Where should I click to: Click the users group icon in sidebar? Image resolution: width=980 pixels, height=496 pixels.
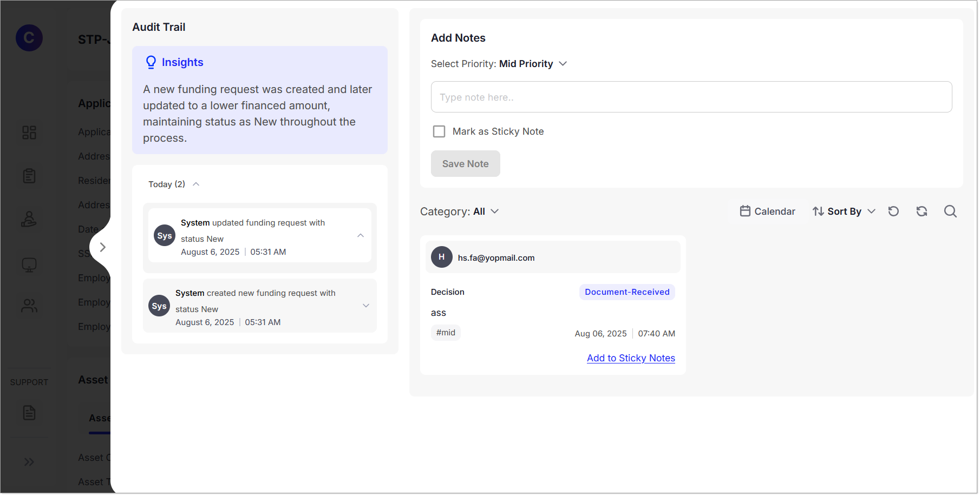point(29,306)
